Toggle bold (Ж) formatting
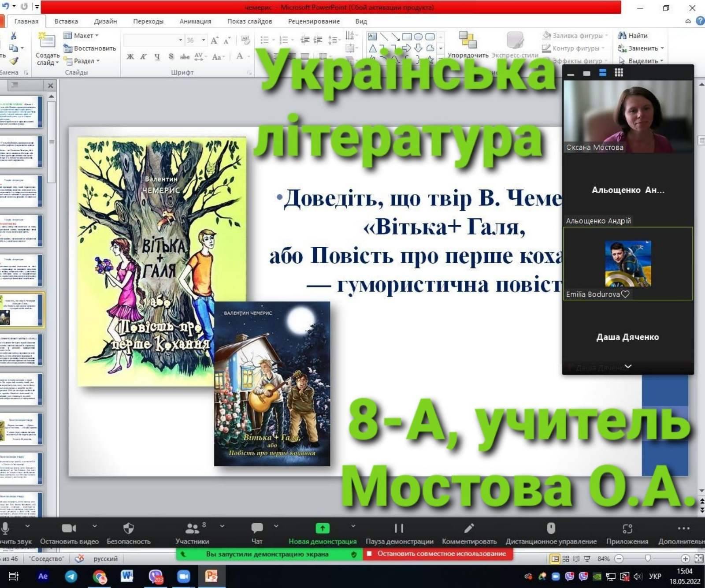Screen dimensions: 705x588 (x=130, y=56)
